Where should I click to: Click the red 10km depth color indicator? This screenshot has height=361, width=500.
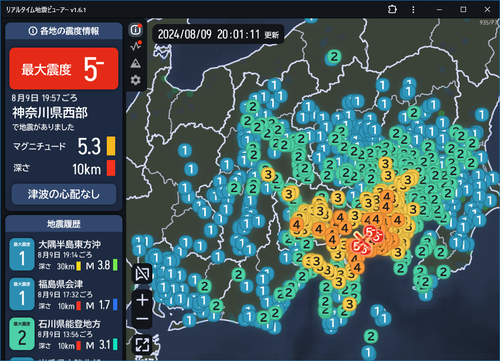click(111, 168)
